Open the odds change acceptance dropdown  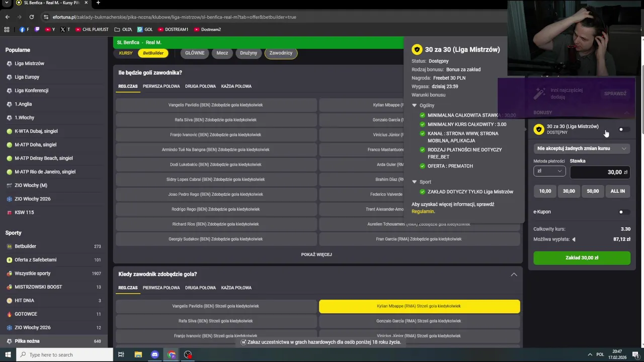pyautogui.click(x=582, y=148)
